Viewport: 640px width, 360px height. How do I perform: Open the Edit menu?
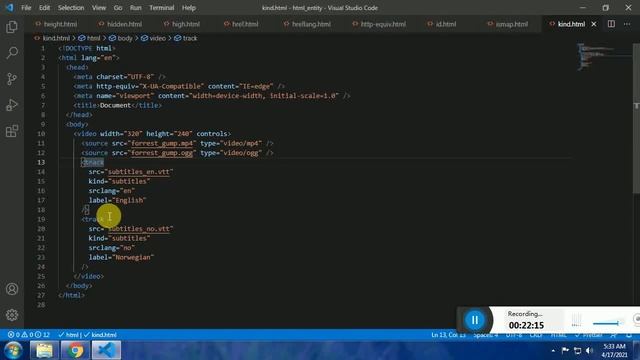(x=44, y=8)
